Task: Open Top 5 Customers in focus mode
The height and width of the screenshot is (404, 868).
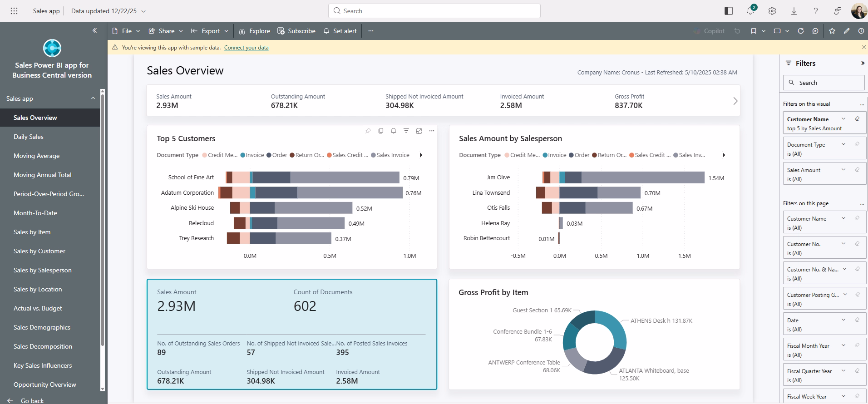Action: click(x=419, y=131)
